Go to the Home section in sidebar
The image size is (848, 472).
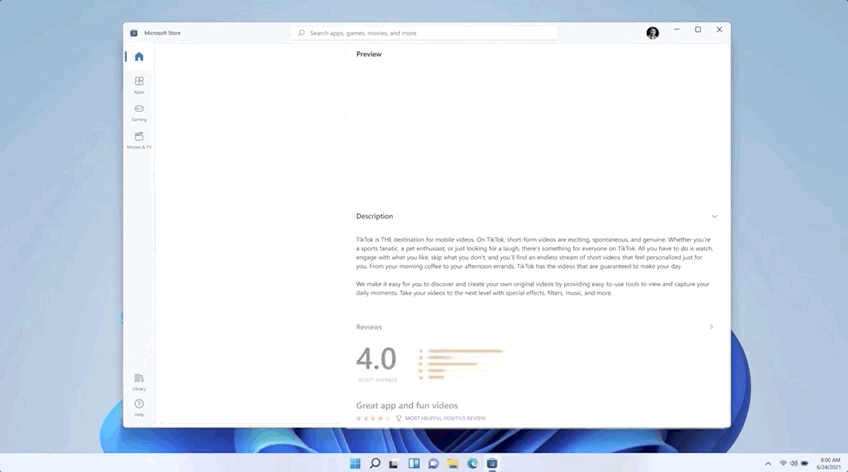[x=139, y=57]
